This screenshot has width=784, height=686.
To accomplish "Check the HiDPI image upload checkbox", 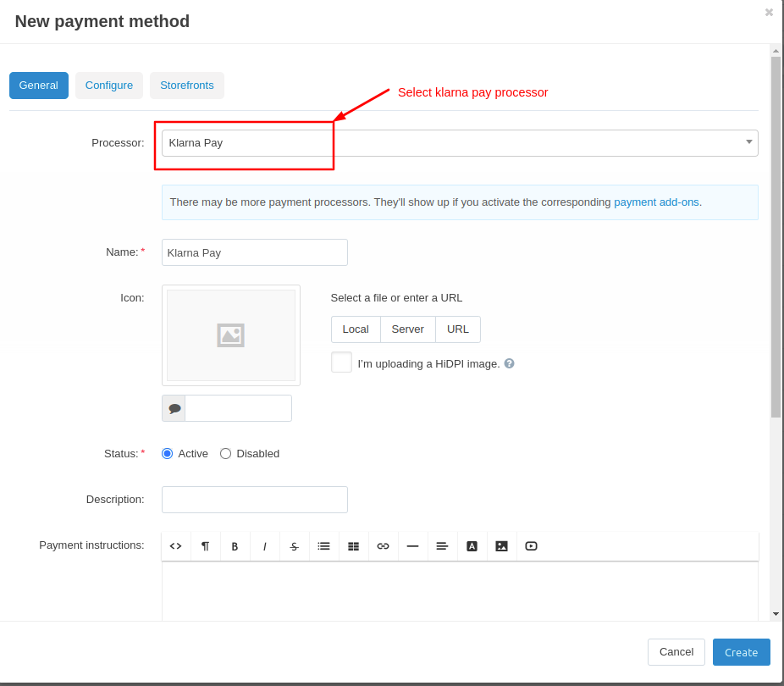I will pyautogui.click(x=341, y=362).
